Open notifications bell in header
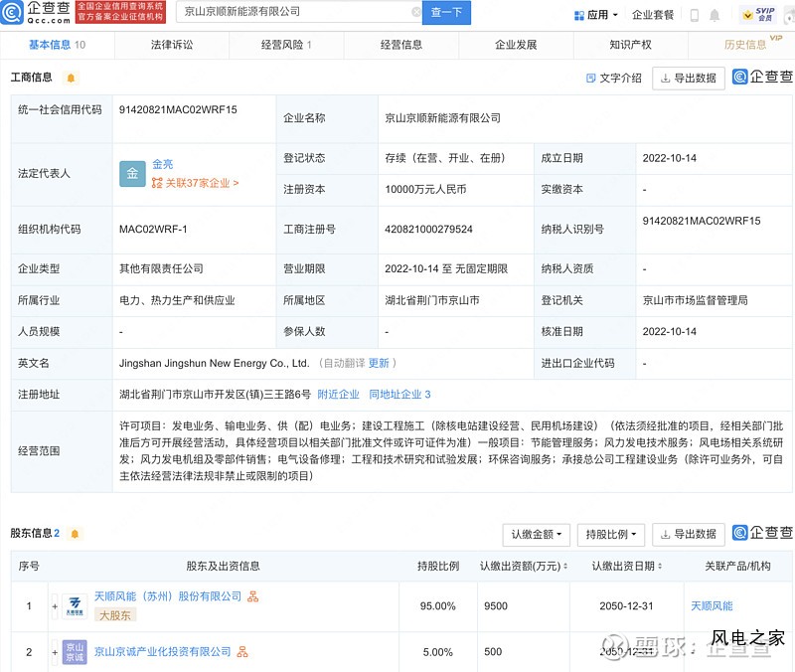Screen dimensions: 795x672 click(x=715, y=15)
